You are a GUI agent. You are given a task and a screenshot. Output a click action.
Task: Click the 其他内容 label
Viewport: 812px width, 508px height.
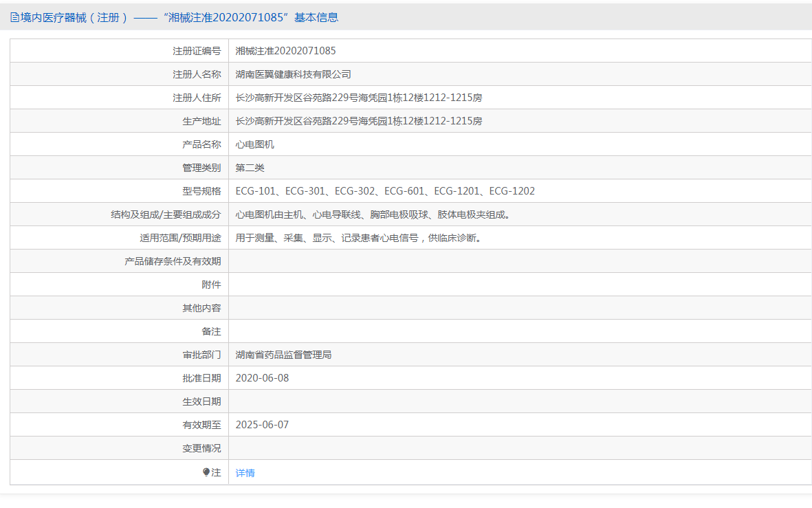[201, 307]
